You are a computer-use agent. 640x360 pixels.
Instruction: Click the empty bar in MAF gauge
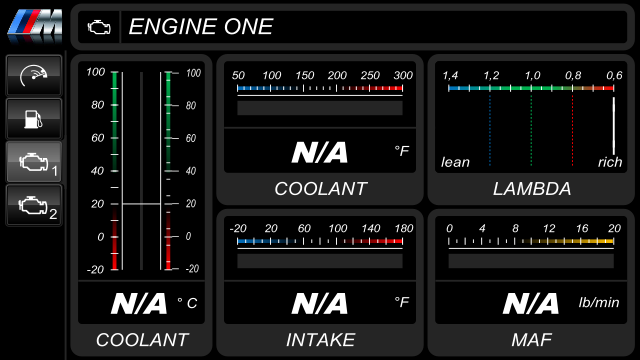coord(531,261)
